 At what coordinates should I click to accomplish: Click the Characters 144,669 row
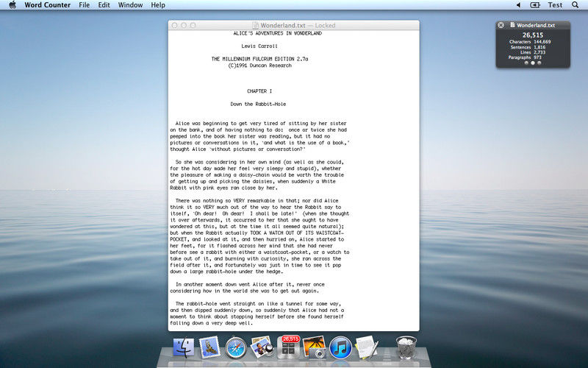[x=530, y=42]
